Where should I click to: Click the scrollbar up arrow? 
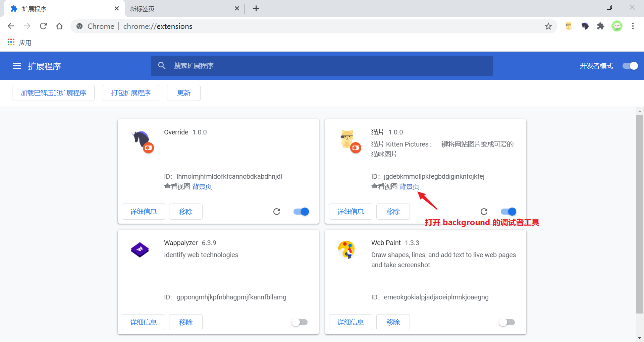pos(640,111)
